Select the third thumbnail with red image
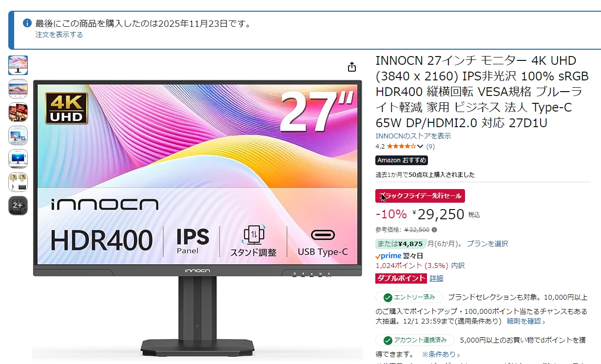The width and height of the screenshot is (601, 364). [18, 112]
